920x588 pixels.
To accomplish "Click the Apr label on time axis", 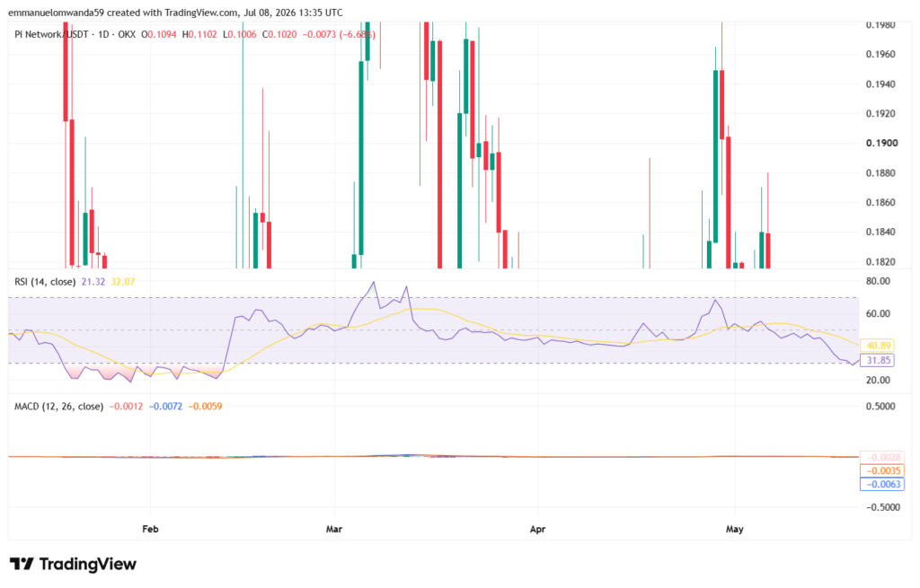I will [537, 529].
